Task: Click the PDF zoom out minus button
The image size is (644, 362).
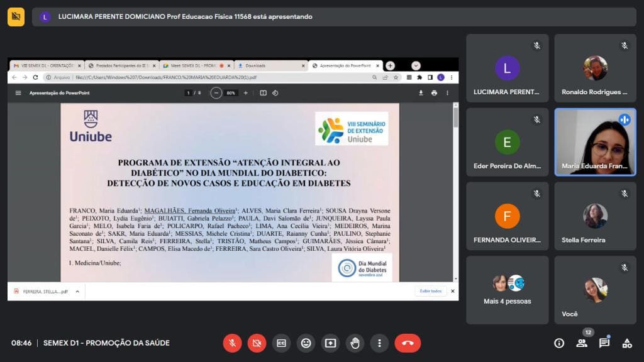Action: pos(216,93)
